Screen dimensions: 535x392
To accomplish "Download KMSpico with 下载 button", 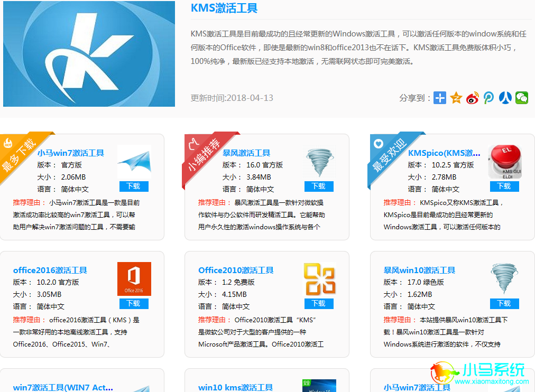I will pos(504,186).
